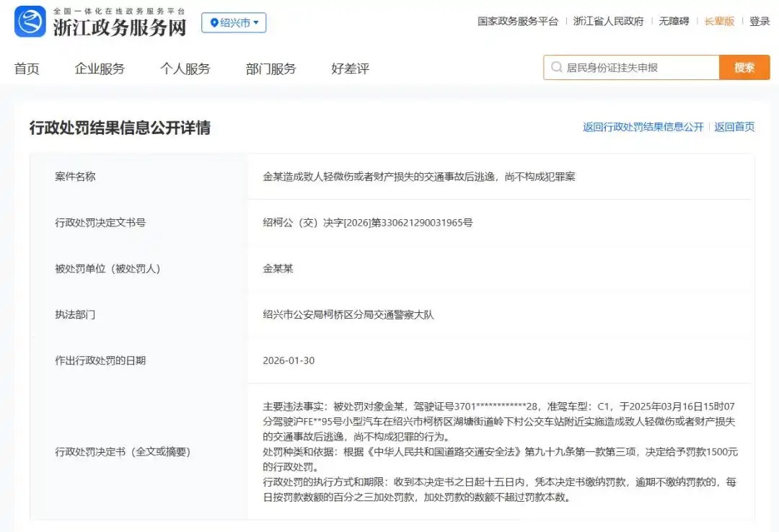Click the 浙江政务服务网 site title
779x532 pixels.
(120, 28)
